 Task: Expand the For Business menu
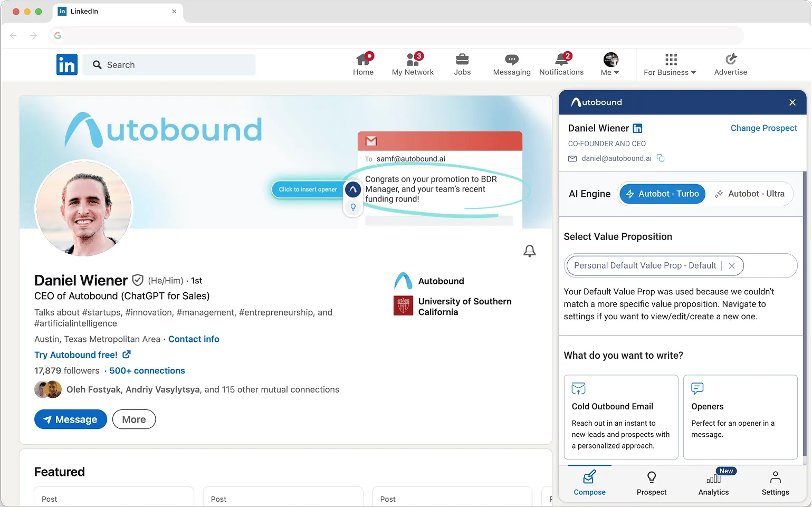click(670, 64)
